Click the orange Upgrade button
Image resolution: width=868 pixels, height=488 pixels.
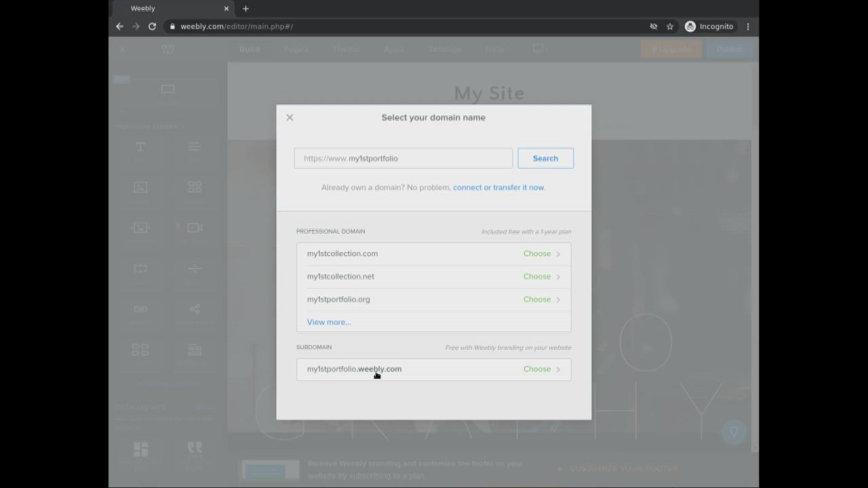[x=671, y=49]
